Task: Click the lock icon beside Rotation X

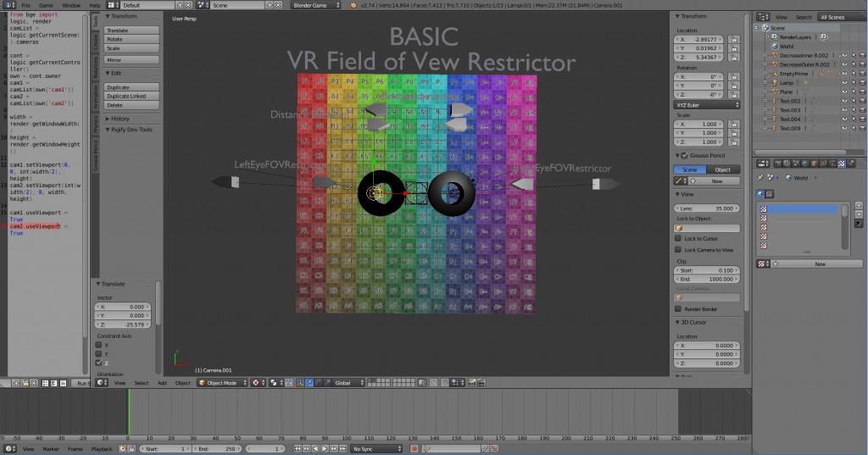Action: coord(734,77)
